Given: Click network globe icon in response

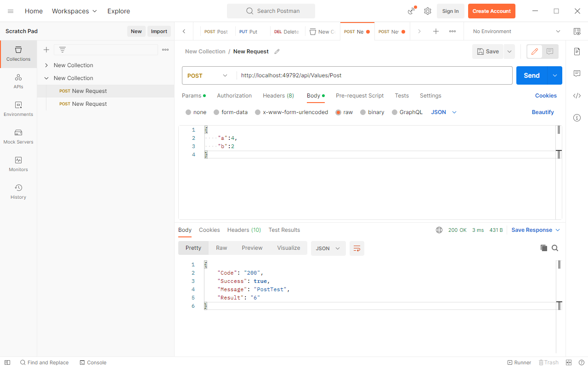Looking at the screenshot, I should point(439,230).
